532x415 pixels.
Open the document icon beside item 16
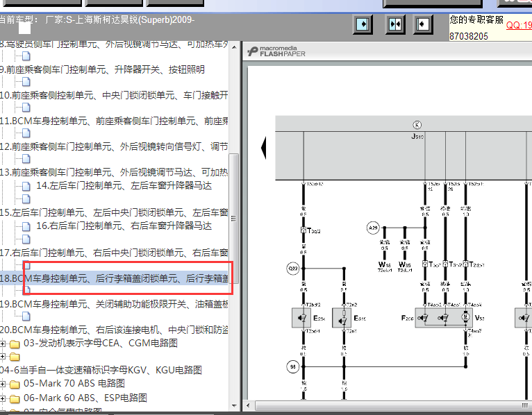point(26,226)
